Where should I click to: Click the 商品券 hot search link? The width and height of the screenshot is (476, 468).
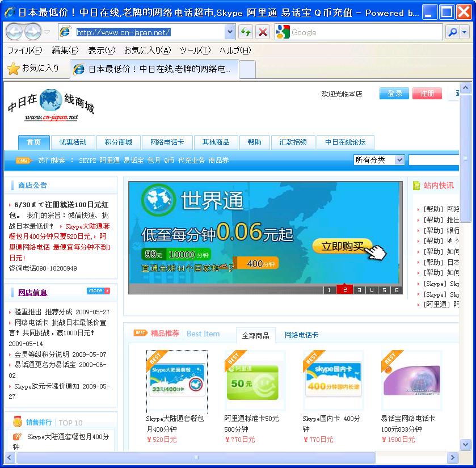(x=218, y=161)
